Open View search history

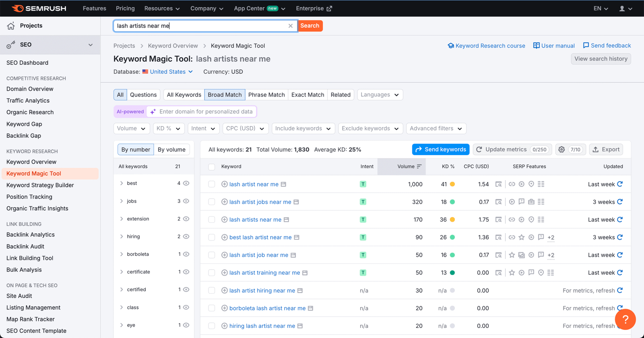point(601,59)
